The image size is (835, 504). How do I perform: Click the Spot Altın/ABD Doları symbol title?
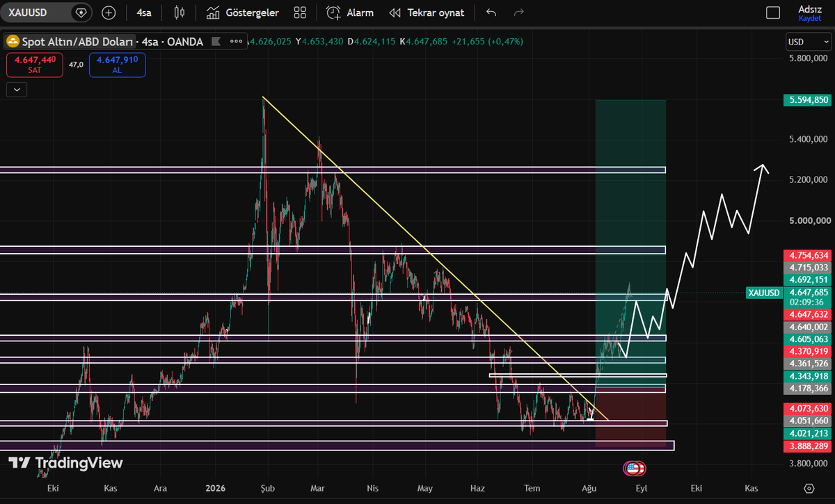click(x=77, y=42)
